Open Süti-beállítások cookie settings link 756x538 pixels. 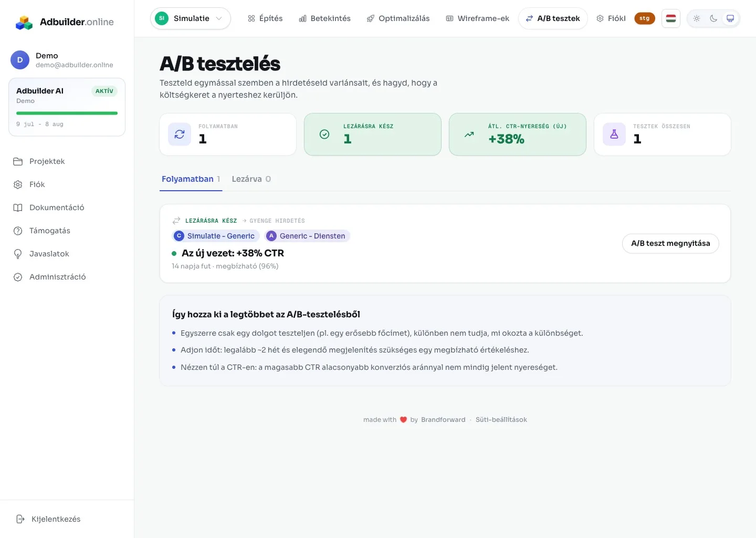coord(501,420)
